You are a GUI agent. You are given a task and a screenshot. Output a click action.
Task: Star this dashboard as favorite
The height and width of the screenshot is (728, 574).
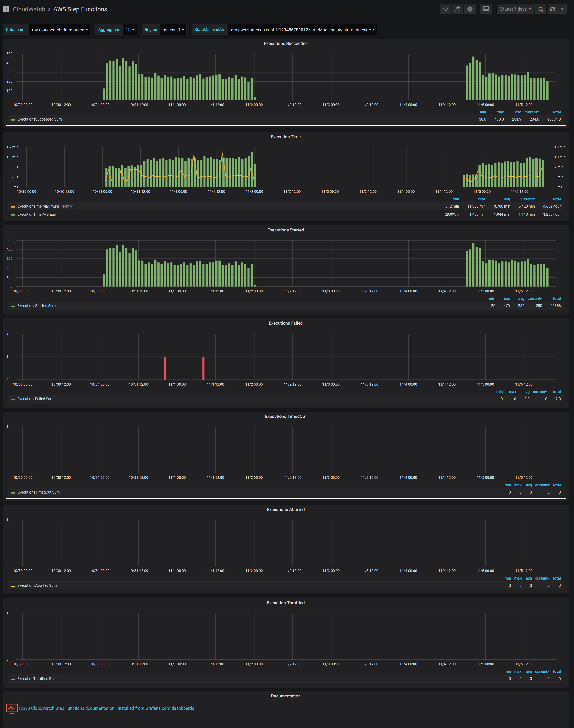point(445,9)
